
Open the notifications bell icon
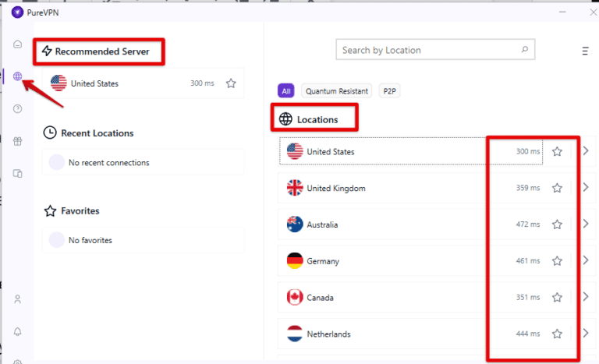pyautogui.click(x=17, y=331)
